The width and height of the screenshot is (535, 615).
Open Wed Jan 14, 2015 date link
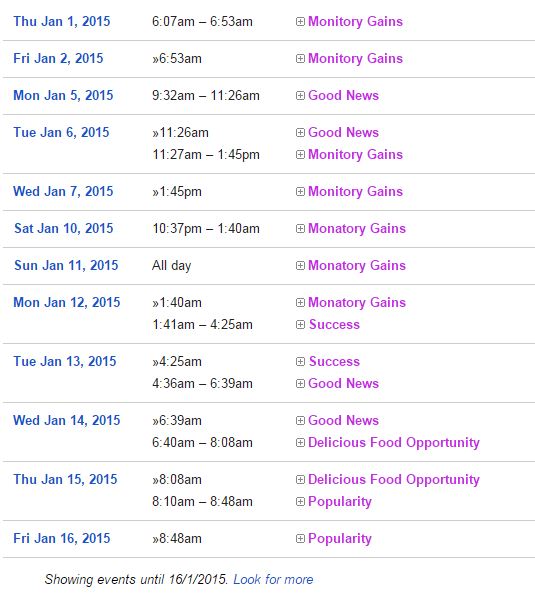67,420
